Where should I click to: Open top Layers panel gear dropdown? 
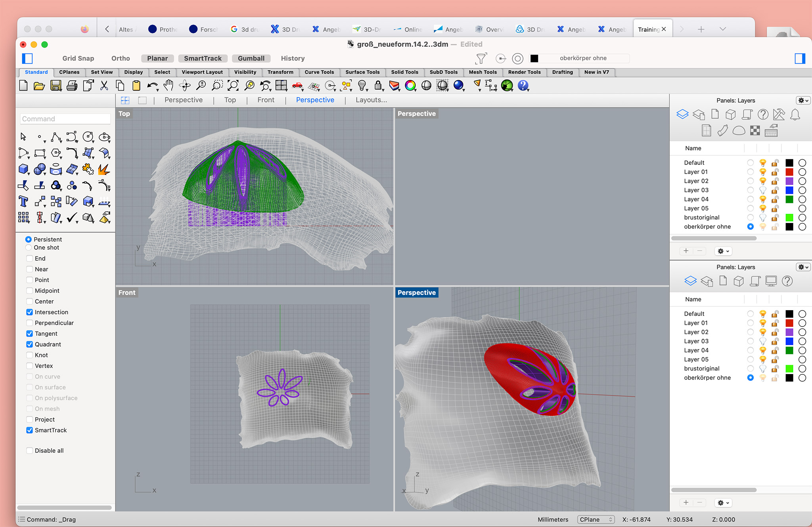click(x=803, y=101)
